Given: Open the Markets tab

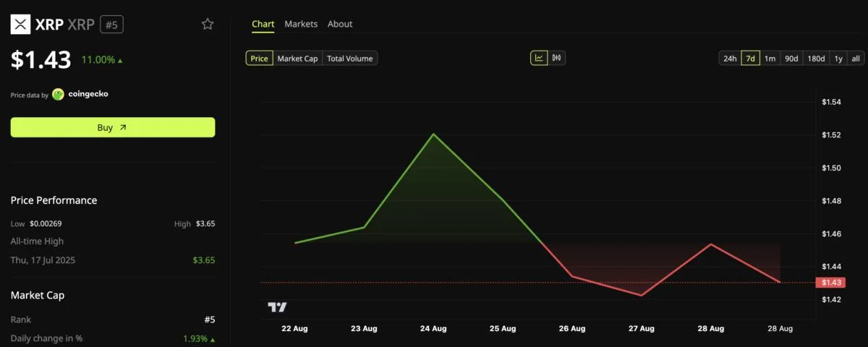Looking at the screenshot, I should tap(301, 24).
